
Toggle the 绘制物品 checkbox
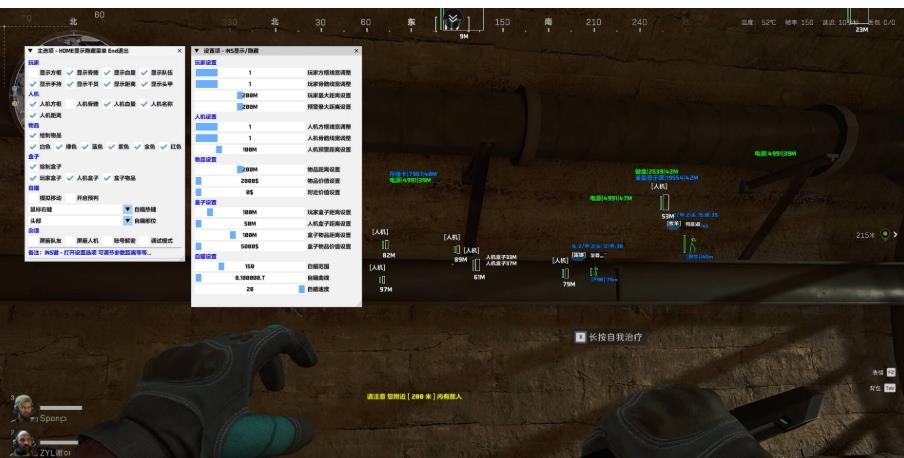pos(32,136)
